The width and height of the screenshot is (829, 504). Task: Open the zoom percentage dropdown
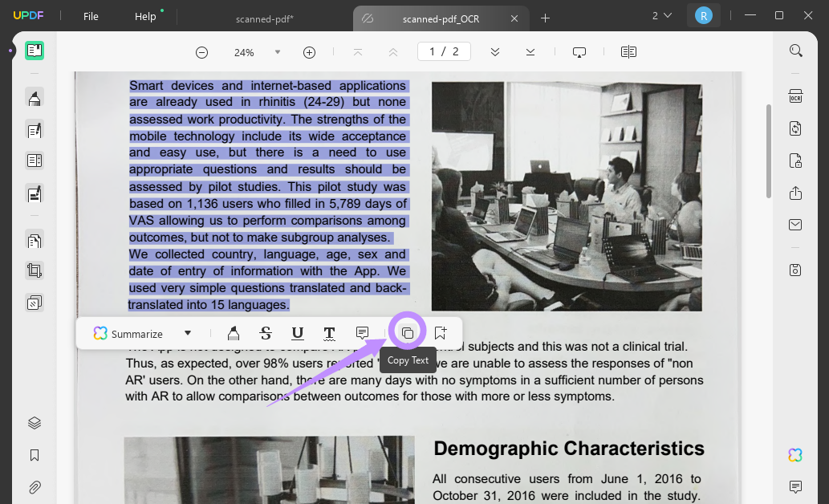(x=277, y=51)
